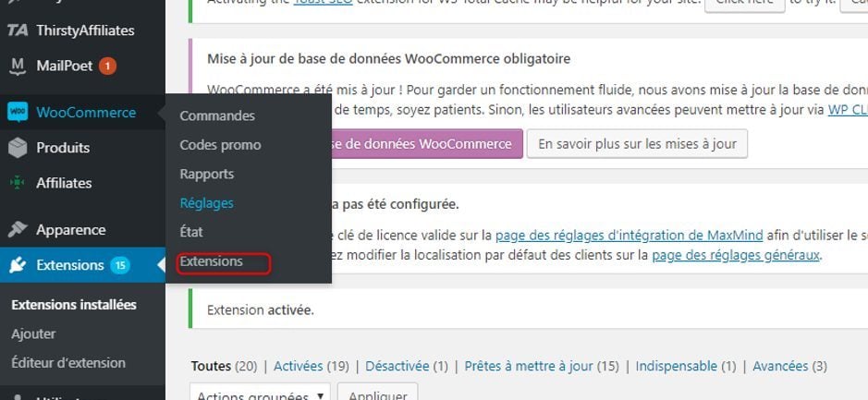Filter by Activées extensions

tap(298, 366)
